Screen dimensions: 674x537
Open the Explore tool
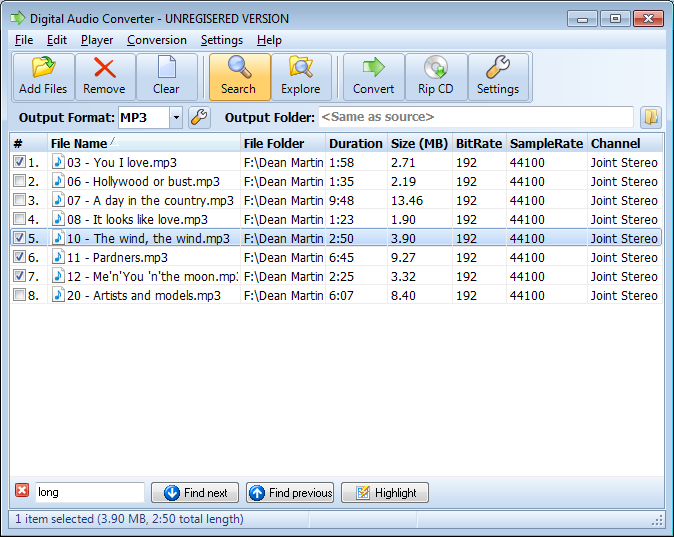pyautogui.click(x=301, y=77)
